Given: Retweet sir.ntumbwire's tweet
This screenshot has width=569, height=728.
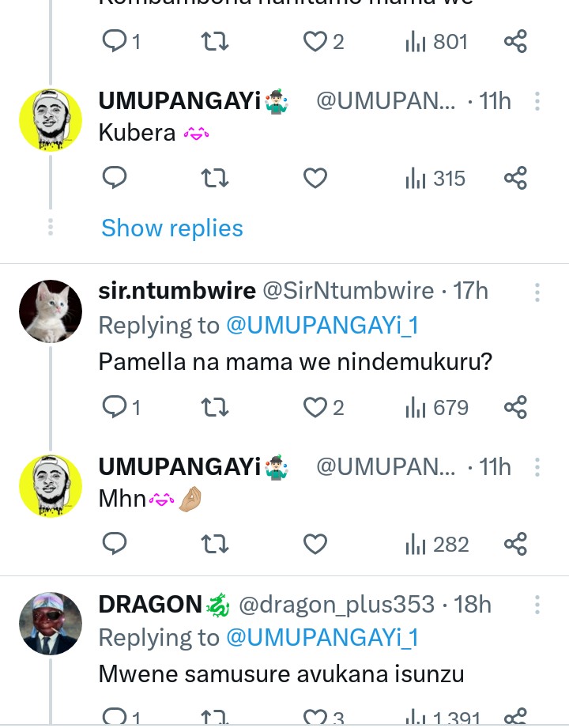Looking at the screenshot, I should (215, 408).
